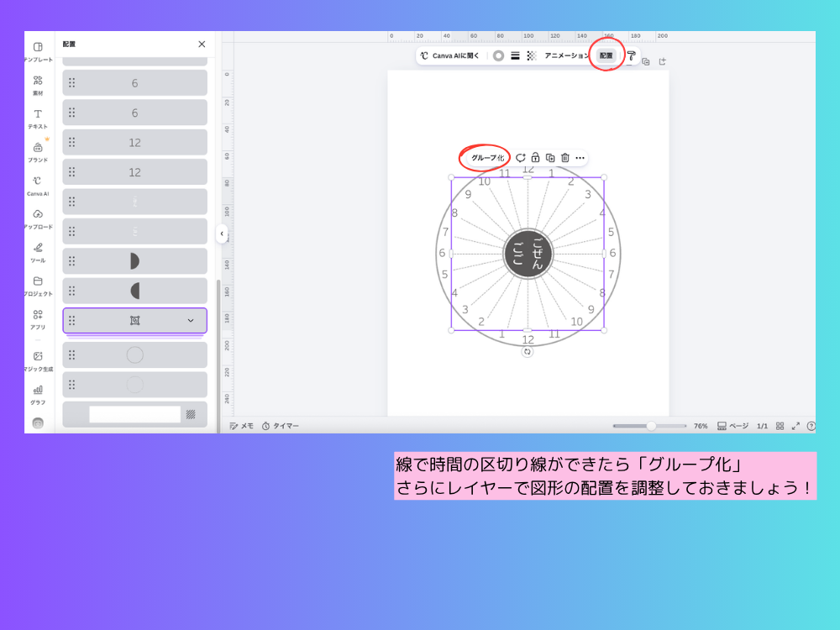The width and height of the screenshot is (840, 630).
Task: Select the faint circle outline layer
Action: 135,385
